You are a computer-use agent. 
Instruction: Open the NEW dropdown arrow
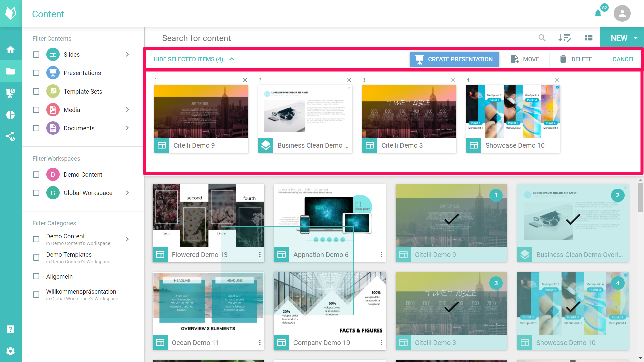(636, 38)
